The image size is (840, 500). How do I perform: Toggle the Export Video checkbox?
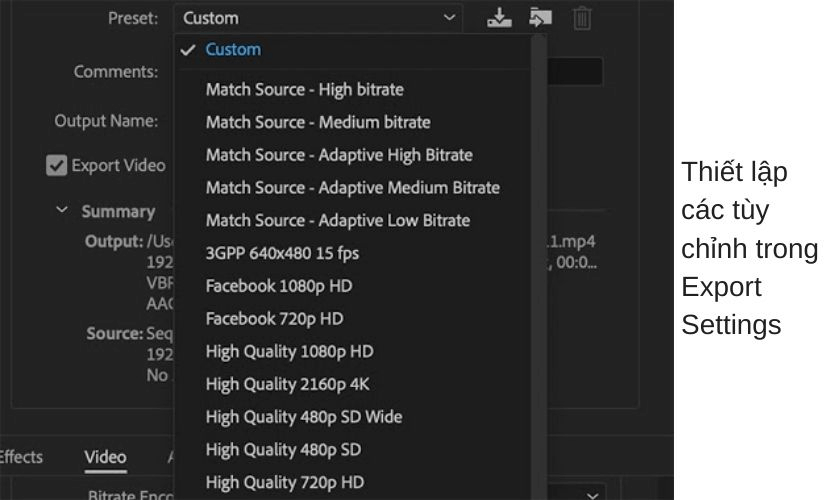pyautogui.click(x=57, y=166)
